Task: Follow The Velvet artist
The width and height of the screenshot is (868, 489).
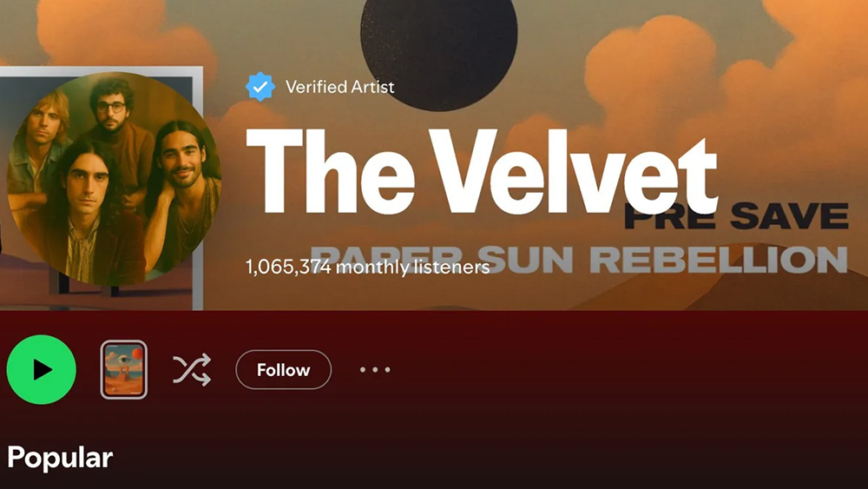Action: tap(284, 369)
